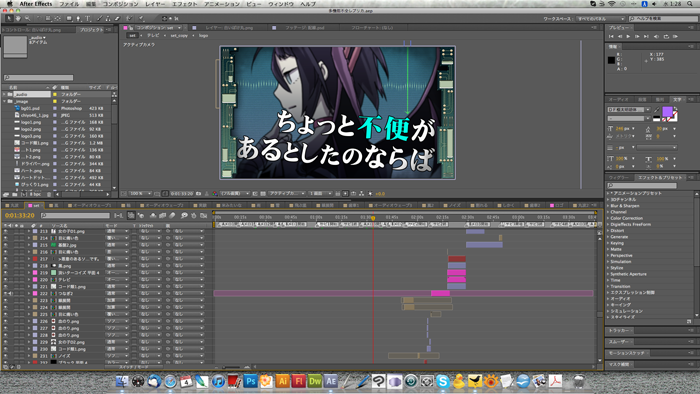Toggle visibility of layer 213
This screenshot has width=700, height=394.
coord(5,232)
